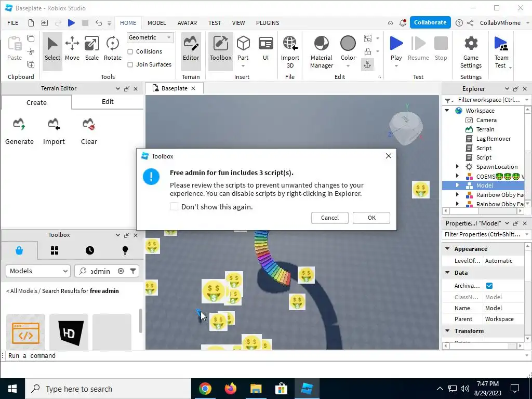The height and width of the screenshot is (399, 532).
Task: Open File Explorer from taskbar
Action: (x=256, y=389)
